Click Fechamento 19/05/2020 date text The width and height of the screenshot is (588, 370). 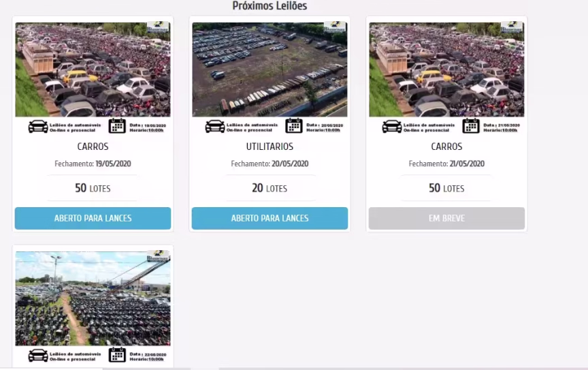click(93, 164)
